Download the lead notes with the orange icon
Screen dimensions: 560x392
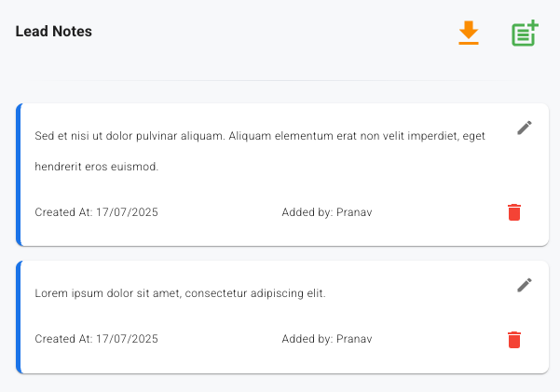pyautogui.click(x=469, y=34)
